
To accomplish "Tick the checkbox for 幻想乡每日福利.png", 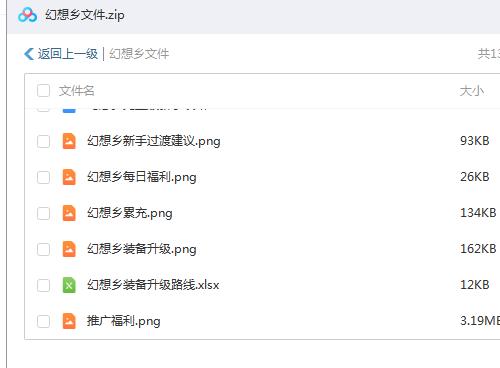I will click(x=43, y=177).
